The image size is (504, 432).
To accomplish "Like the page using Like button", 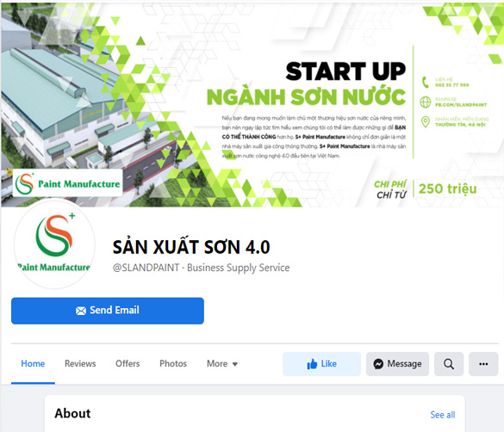I will point(321,364).
